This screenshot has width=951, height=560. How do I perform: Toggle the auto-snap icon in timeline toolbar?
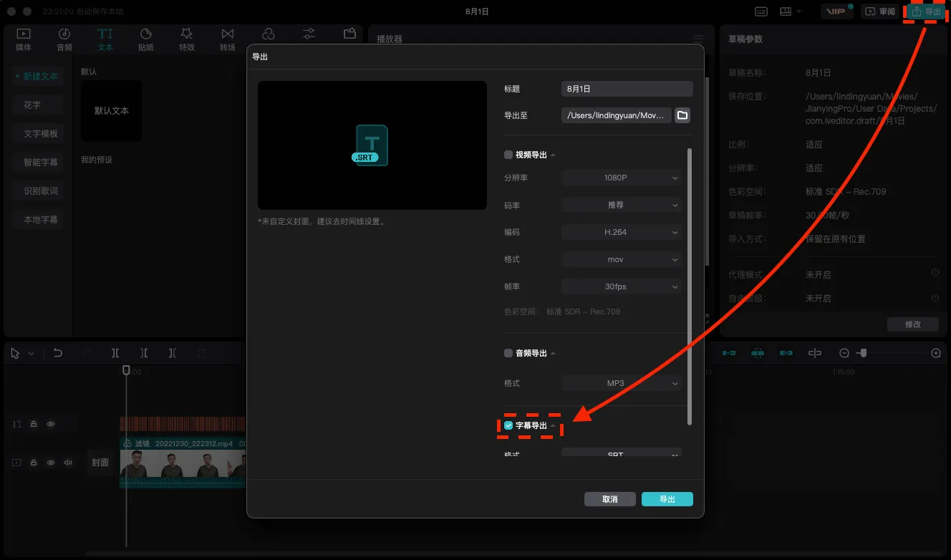tap(758, 353)
